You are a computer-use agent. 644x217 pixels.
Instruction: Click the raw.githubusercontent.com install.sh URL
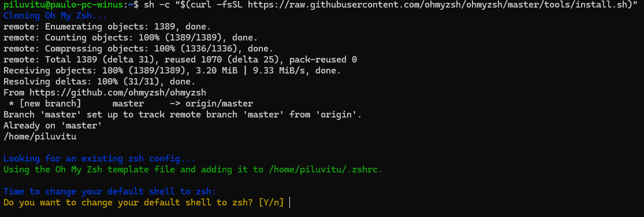pos(438,5)
